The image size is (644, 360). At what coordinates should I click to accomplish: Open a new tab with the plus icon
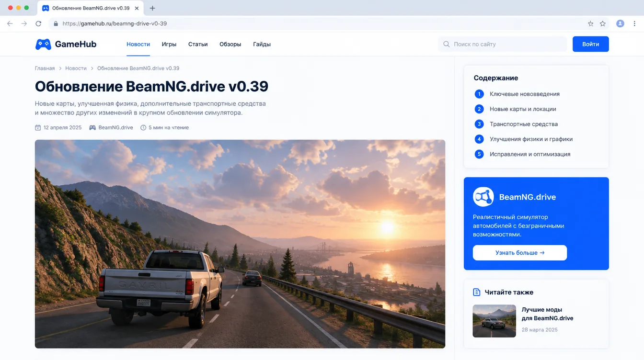pos(152,8)
